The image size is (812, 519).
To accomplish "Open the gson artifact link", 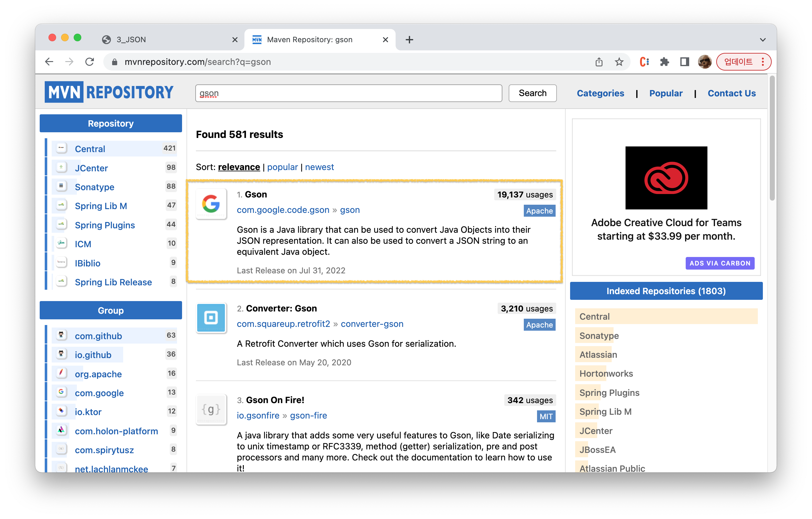I will pyautogui.click(x=350, y=210).
